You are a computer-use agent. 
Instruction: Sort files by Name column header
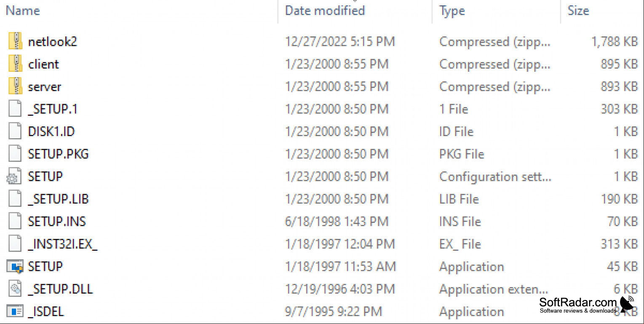(x=23, y=11)
